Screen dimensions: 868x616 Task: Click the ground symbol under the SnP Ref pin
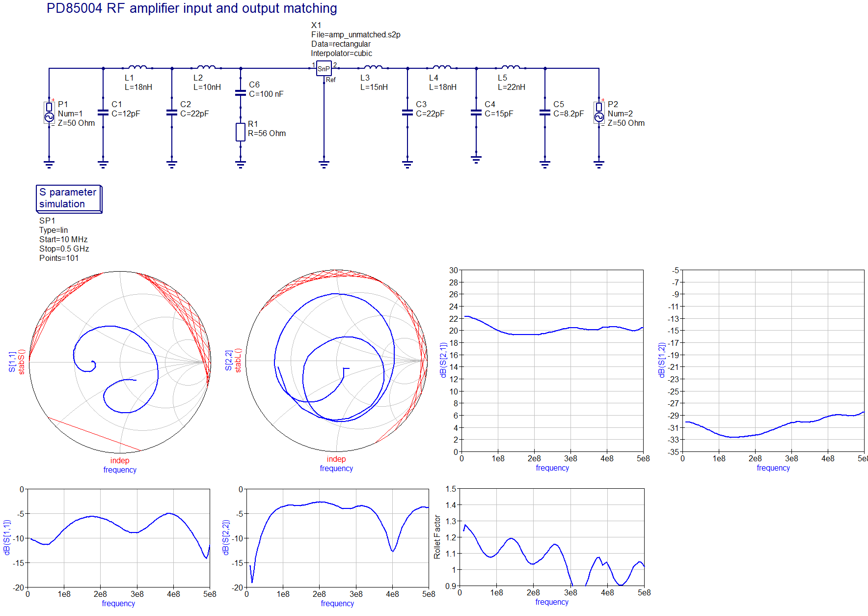coord(324,164)
